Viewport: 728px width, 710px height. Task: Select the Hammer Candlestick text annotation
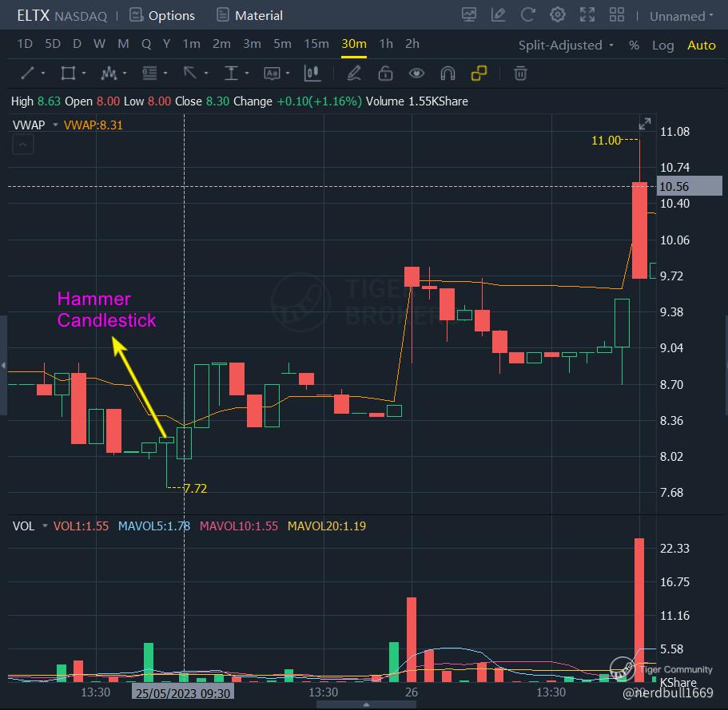tap(106, 310)
